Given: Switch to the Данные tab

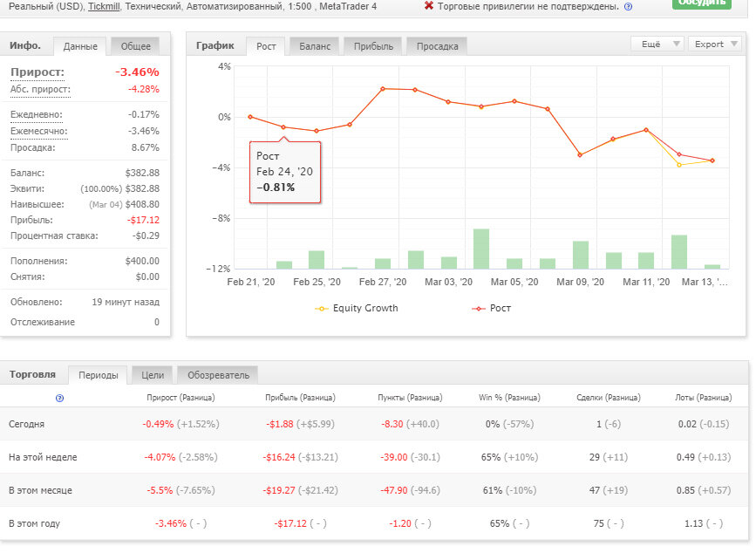Looking at the screenshot, I should click(80, 46).
